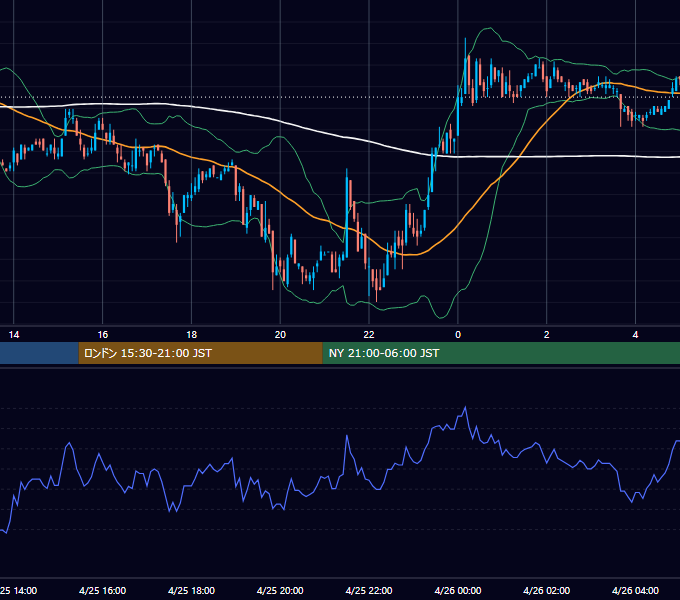Screen dimensions: 680x600
Task: Click the 4/25 18:00 label on indicator axis
Action: (191, 590)
